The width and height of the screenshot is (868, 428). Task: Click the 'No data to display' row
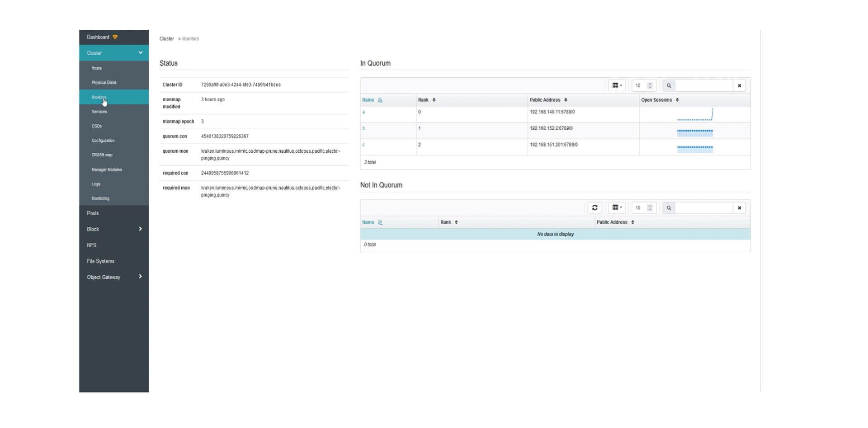tap(555, 234)
